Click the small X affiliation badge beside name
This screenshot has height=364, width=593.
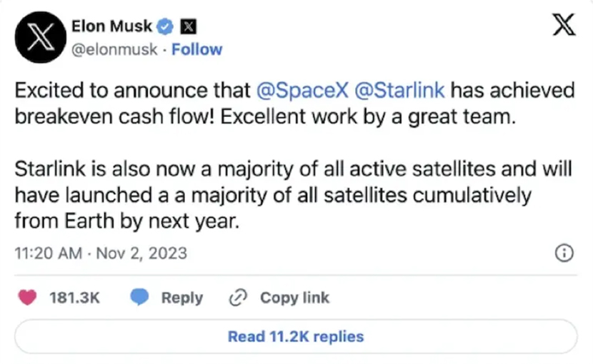pos(188,27)
